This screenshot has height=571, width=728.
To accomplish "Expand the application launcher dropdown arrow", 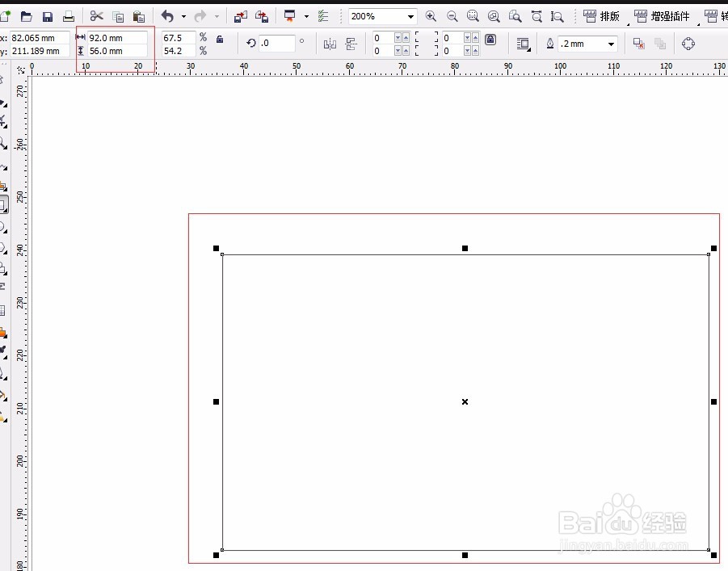I will point(306,17).
